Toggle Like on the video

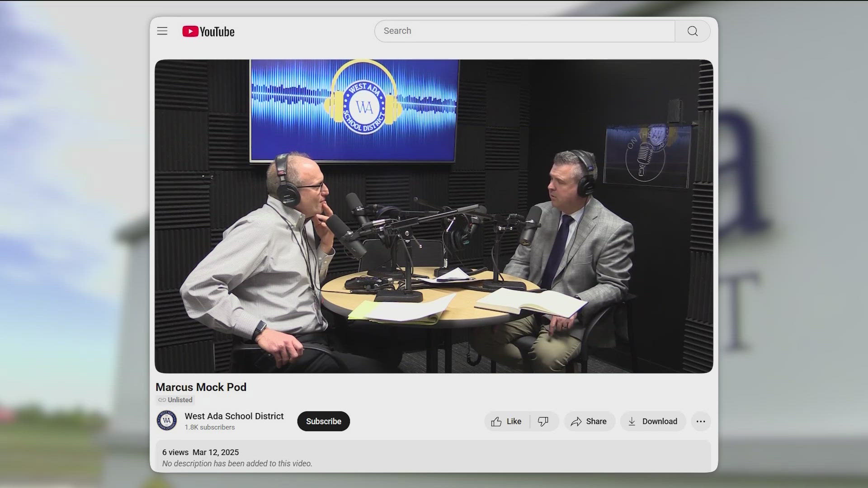[506, 421]
